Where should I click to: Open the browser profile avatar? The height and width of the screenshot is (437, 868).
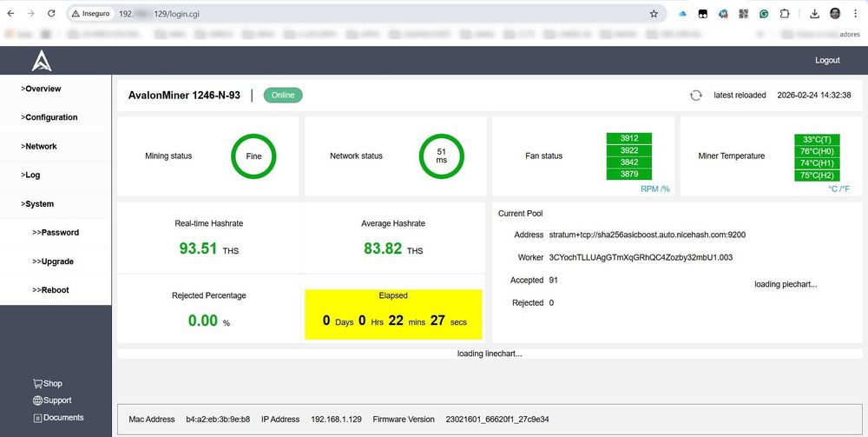[x=835, y=14]
